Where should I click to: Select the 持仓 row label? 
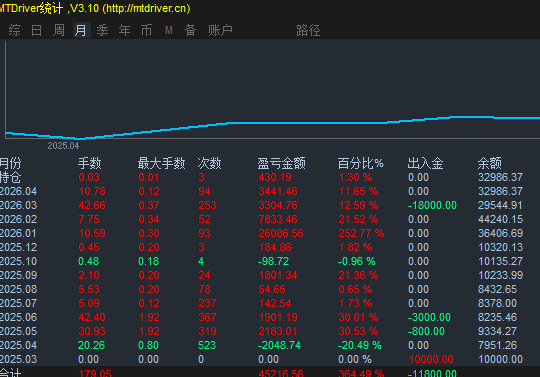(10, 177)
